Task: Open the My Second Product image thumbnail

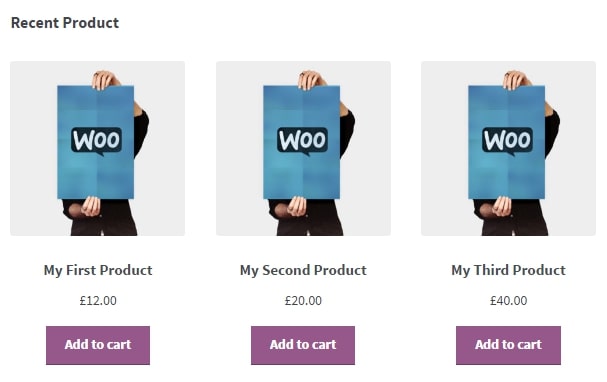Action: [304, 148]
